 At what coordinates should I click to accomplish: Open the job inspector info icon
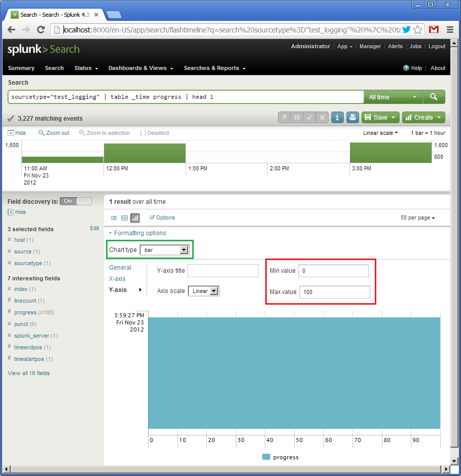(337, 117)
